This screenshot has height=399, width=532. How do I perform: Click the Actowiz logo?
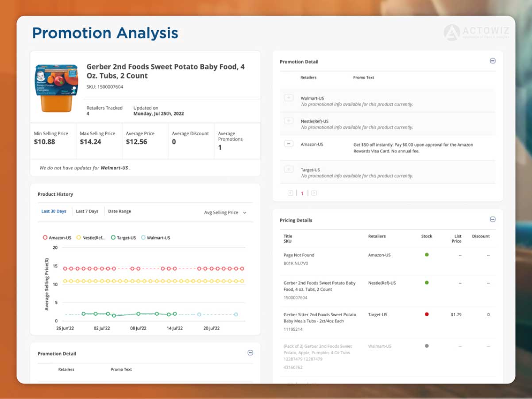tap(477, 33)
